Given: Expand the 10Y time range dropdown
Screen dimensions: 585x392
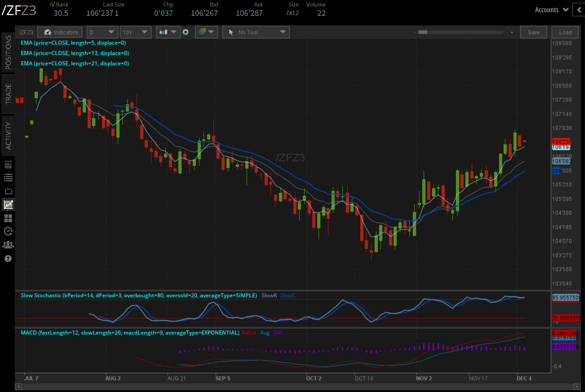Looking at the screenshot, I should [x=135, y=32].
